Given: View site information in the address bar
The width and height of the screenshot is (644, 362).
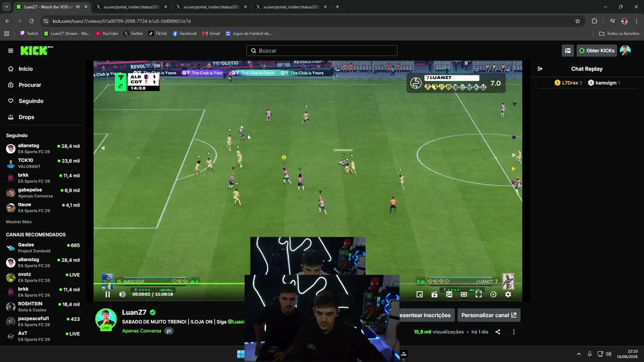Looking at the screenshot, I should (x=46, y=21).
